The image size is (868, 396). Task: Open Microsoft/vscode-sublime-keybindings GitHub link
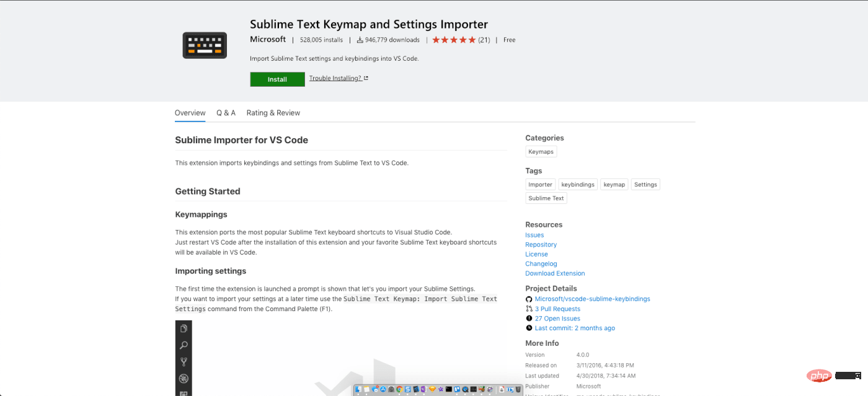tap(592, 299)
